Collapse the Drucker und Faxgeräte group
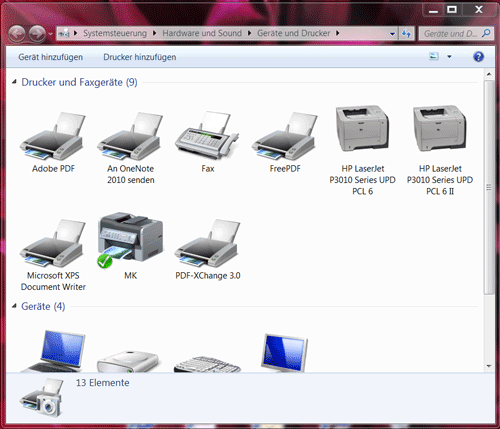Viewport: 500px width, 429px height. (x=14, y=82)
